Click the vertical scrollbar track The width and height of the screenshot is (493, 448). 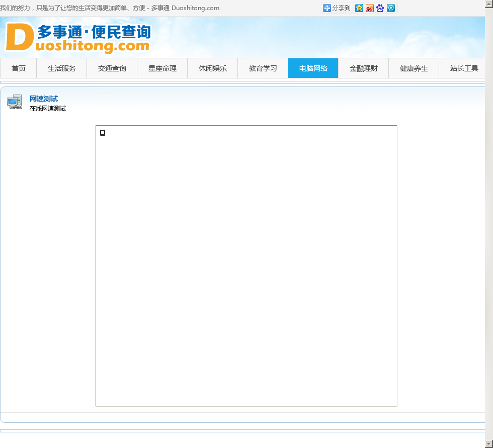tap(489, 224)
